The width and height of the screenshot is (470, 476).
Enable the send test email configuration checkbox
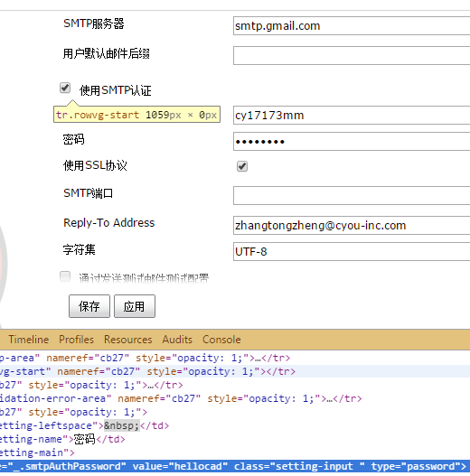pyautogui.click(x=65, y=276)
